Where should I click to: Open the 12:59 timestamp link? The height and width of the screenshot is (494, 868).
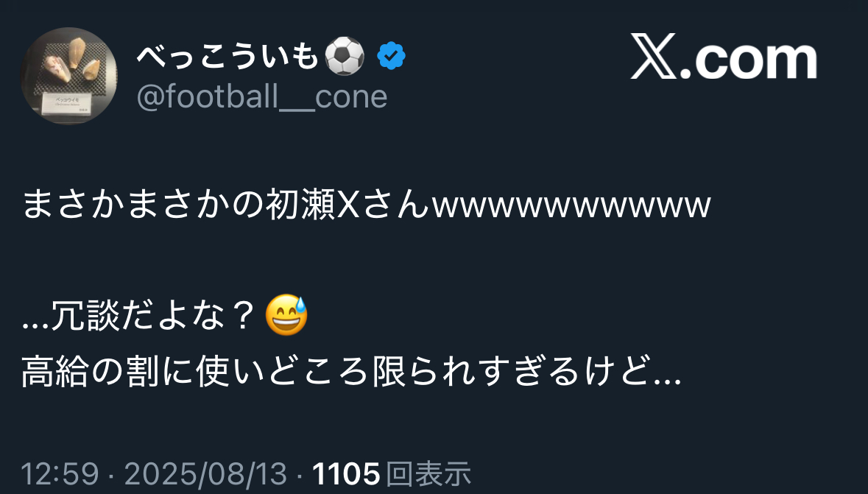(x=60, y=475)
